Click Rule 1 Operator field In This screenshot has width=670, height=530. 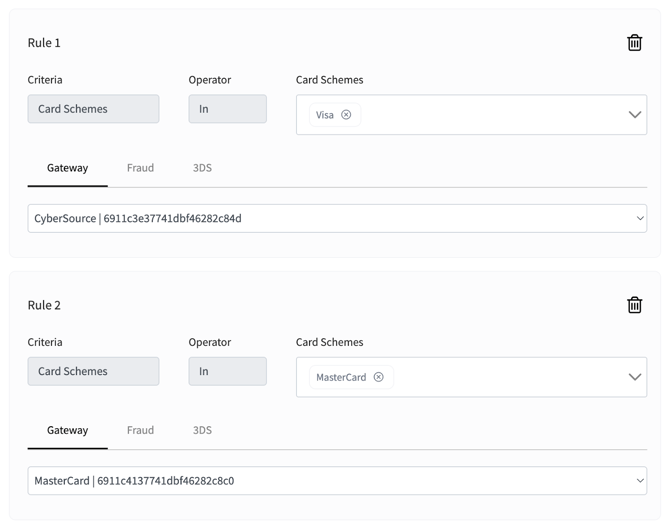click(227, 109)
